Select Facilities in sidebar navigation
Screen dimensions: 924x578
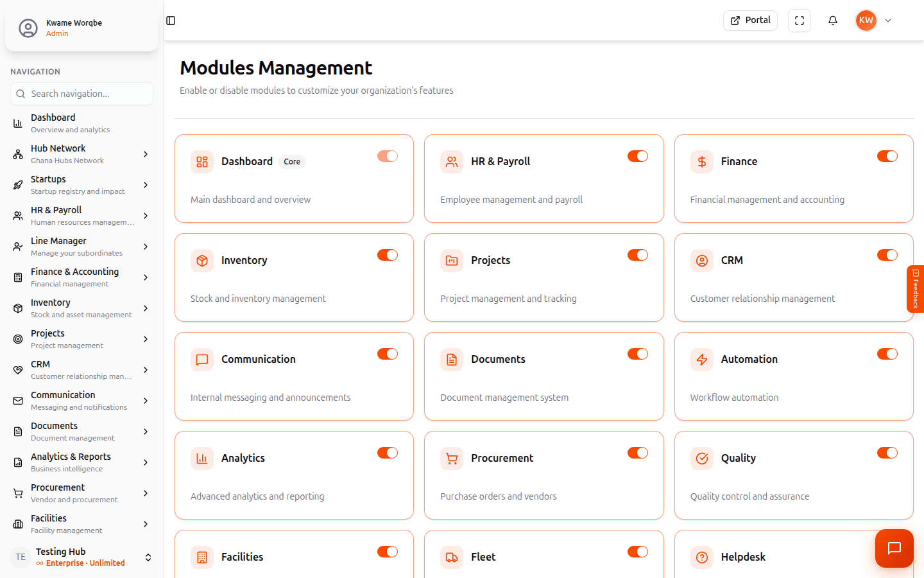[x=81, y=524]
